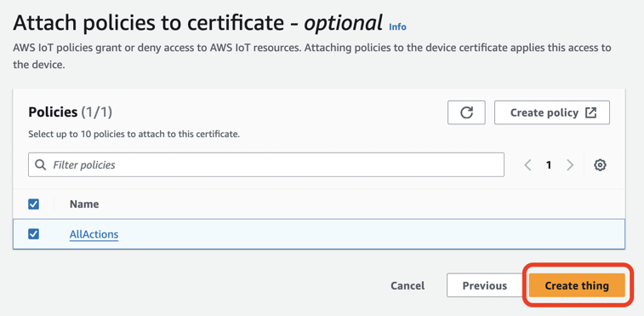Click the Create policy button
Viewport: 644px width, 316px height.
(552, 112)
